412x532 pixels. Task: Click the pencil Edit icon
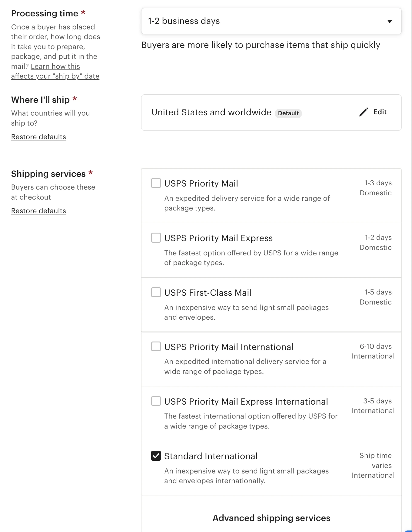click(364, 112)
